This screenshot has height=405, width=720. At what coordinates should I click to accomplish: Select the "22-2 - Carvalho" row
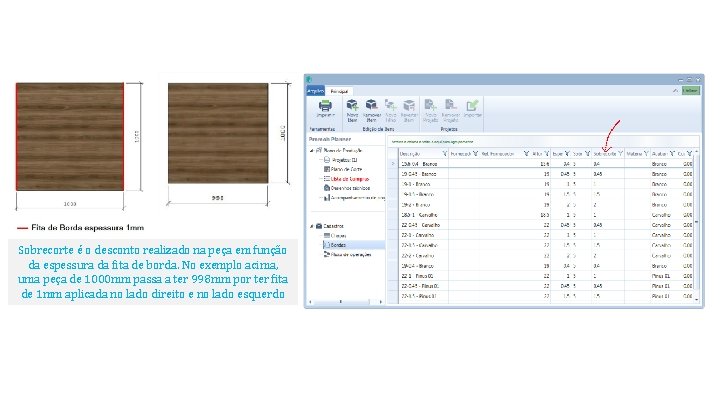[546, 256]
